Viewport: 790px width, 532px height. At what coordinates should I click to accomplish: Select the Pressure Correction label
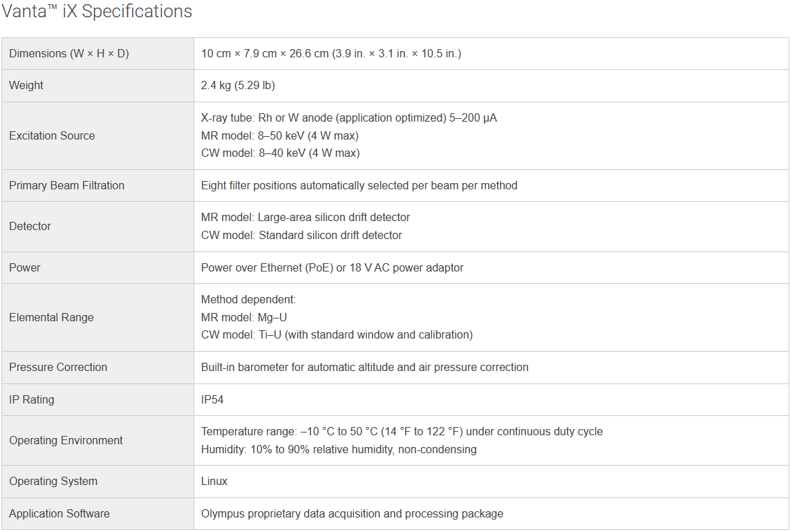tap(58, 368)
